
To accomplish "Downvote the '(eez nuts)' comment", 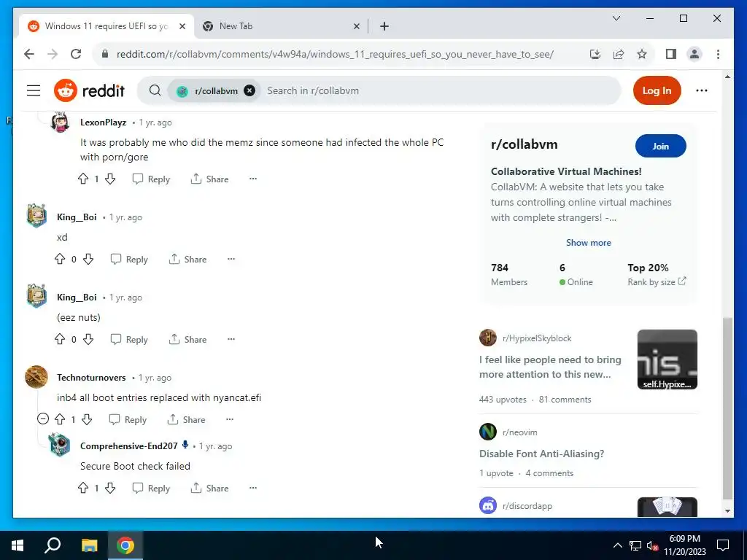I will (x=88, y=339).
